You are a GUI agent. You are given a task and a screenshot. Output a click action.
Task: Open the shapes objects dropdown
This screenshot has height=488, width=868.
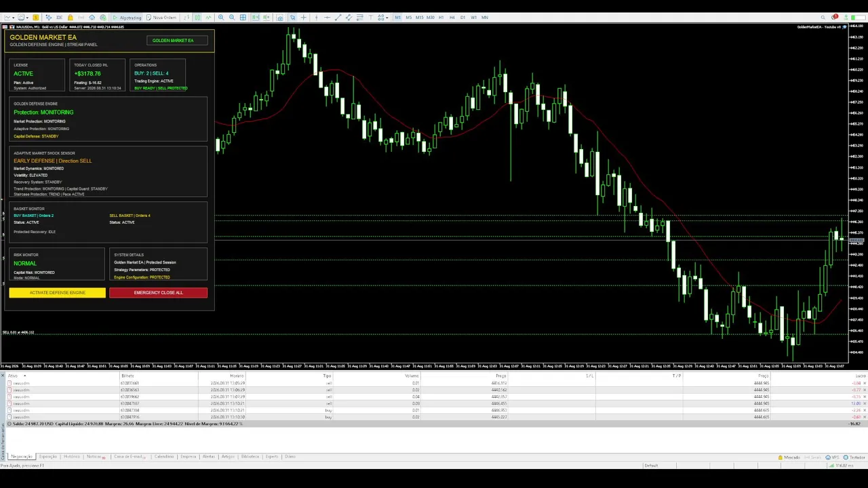tap(383, 18)
